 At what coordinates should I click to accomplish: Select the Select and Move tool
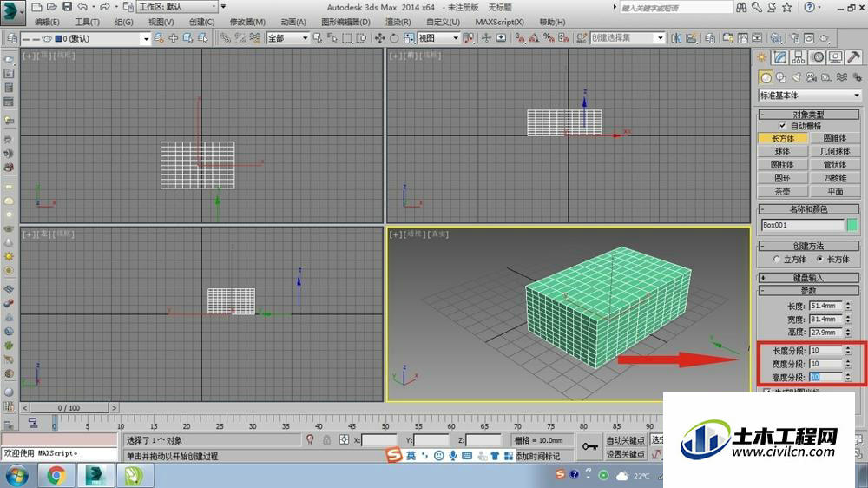coord(380,38)
